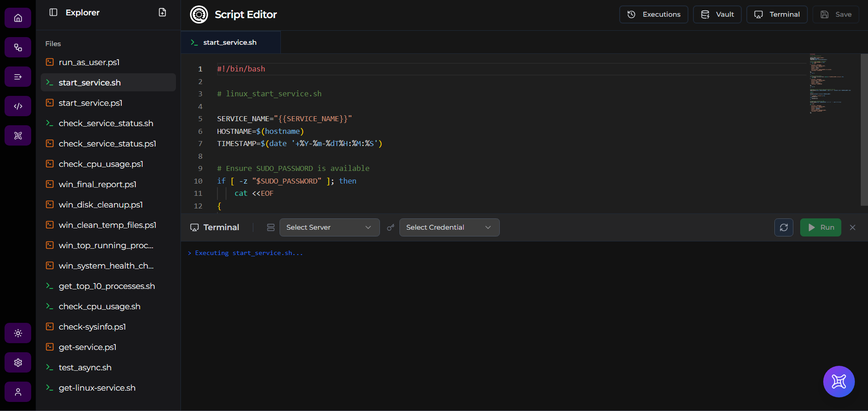Click the code minimap thumbnail

click(830, 84)
